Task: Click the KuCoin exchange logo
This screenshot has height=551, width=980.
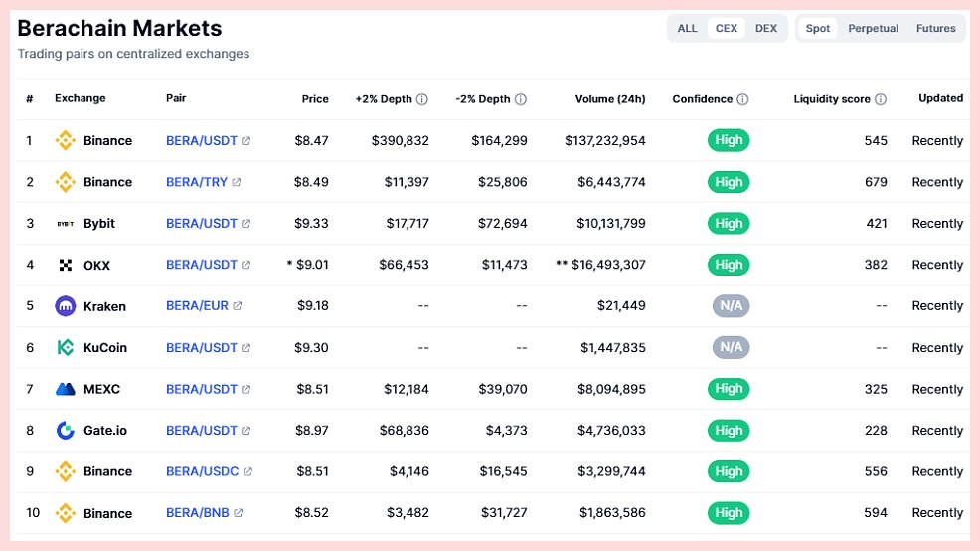Action: coord(65,347)
